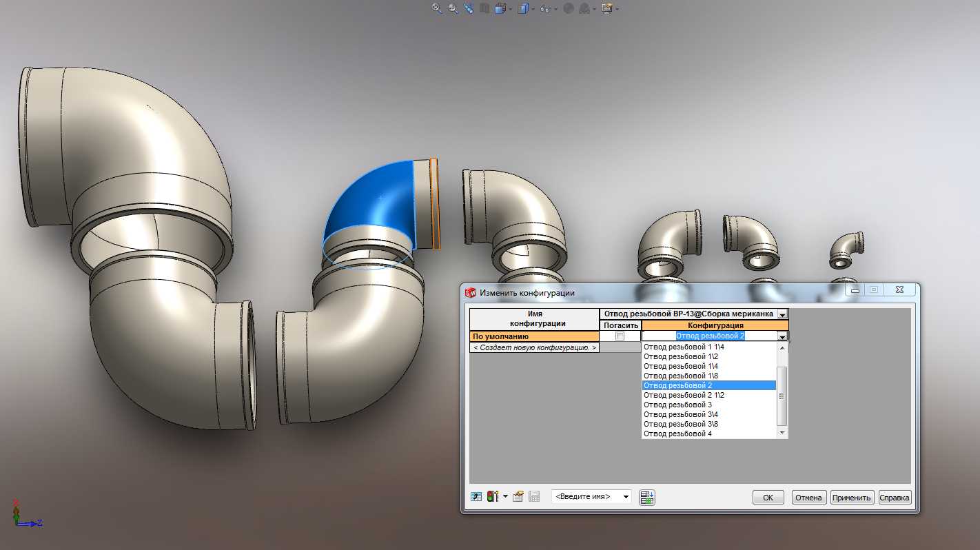Screen dimensions: 980x550
Task: Pick the Отвод резьбовой 3 list row
Action: [709, 405]
